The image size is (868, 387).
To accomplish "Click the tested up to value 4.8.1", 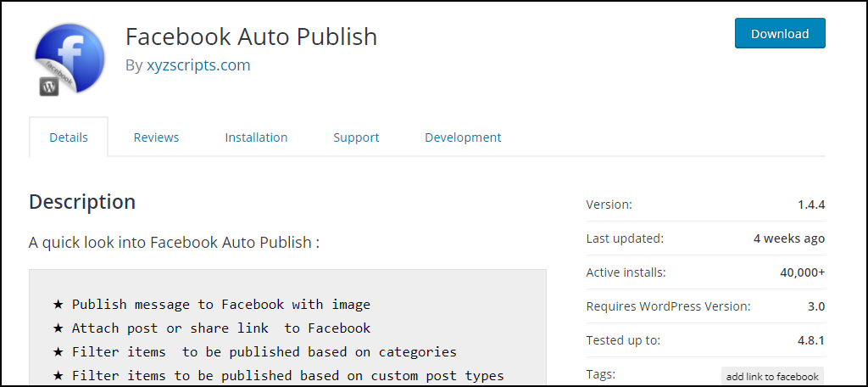I will pyautogui.click(x=811, y=340).
